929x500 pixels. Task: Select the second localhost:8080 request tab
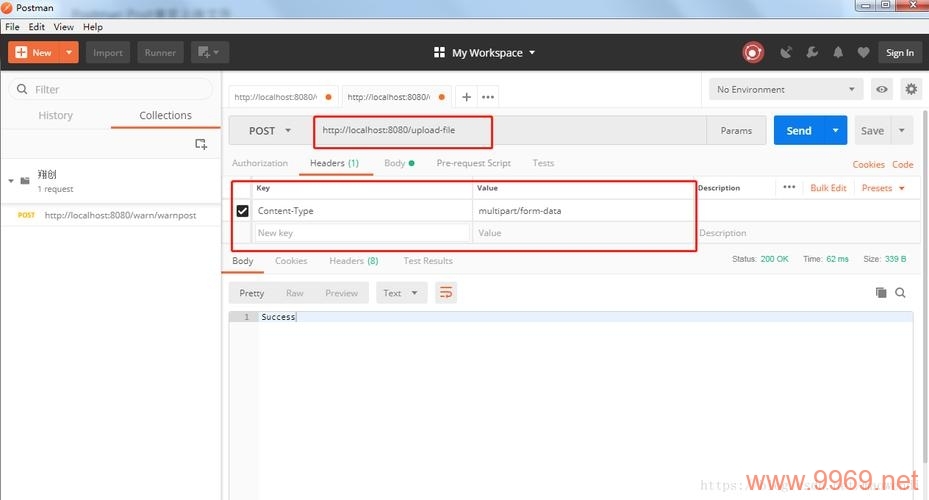(x=395, y=97)
